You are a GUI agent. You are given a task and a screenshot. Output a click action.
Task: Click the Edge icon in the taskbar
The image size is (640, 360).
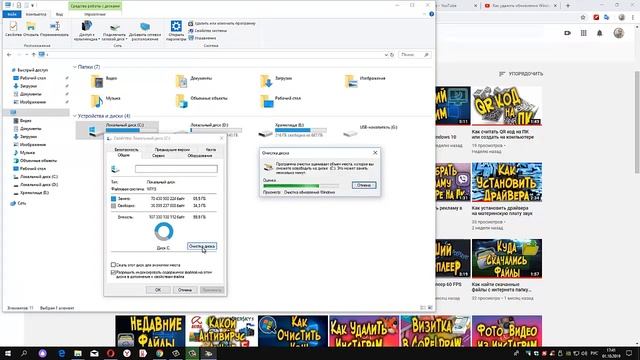point(62,353)
